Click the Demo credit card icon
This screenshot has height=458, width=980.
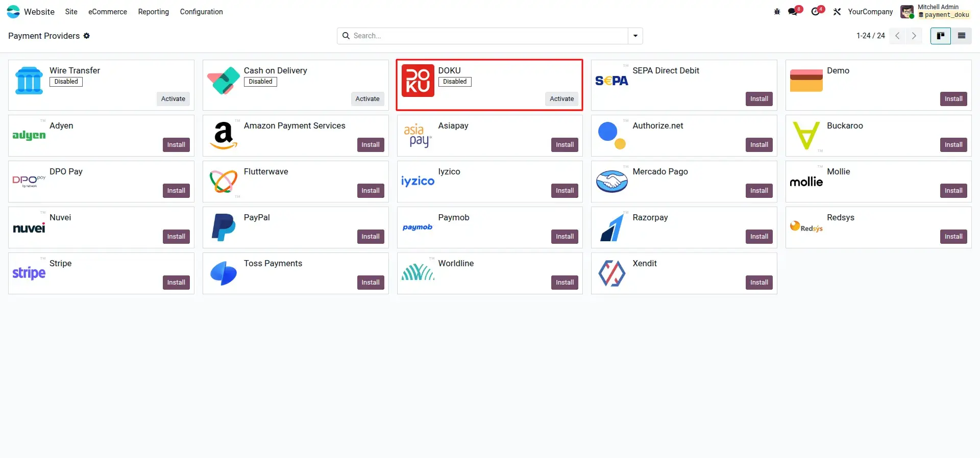[x=806, y=81]
